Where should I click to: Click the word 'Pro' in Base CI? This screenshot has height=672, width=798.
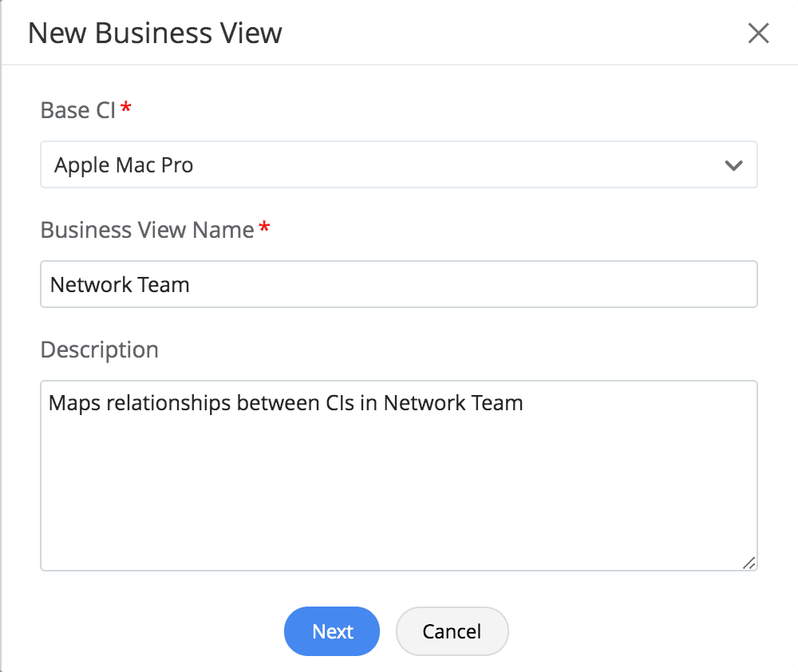pyautogui.click(x=176, y=166)
